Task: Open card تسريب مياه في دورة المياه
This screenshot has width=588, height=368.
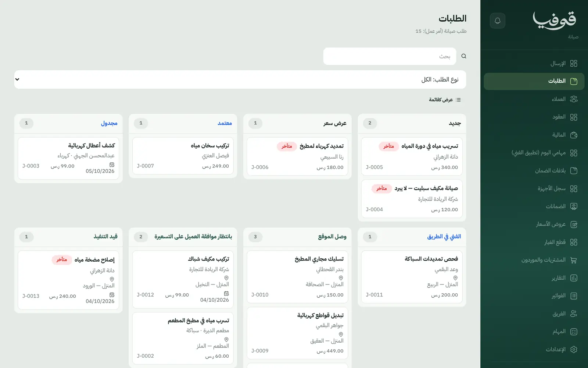Action: (x=412, y=156)
